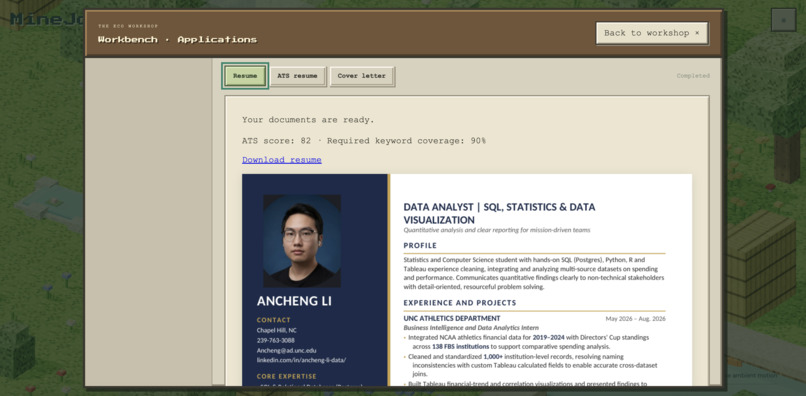Click the linkedin.com/in/ancheng-li-data/ text
806x396 pixels.
pos(301,360)
